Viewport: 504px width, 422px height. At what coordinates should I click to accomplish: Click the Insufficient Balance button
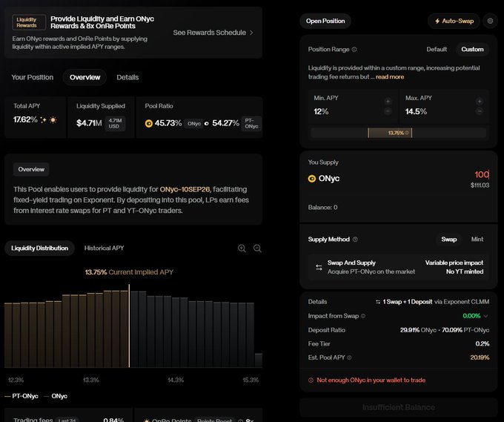pos(399,407)
